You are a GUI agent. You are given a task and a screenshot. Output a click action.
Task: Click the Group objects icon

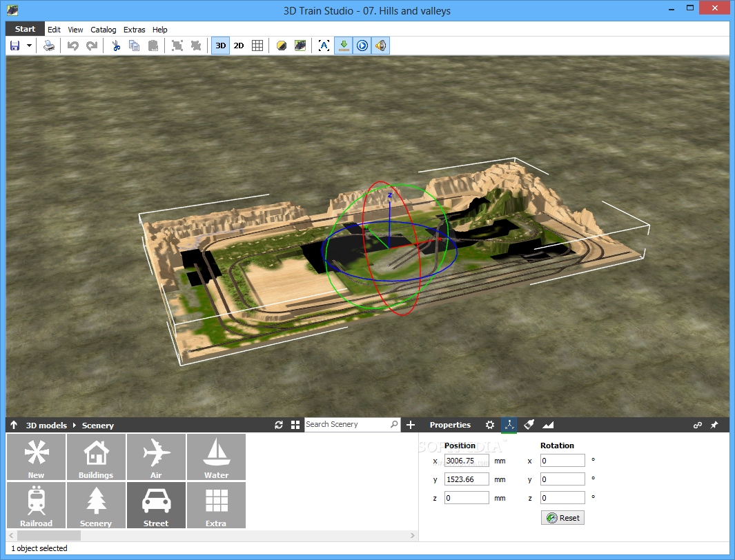[177, 46]
